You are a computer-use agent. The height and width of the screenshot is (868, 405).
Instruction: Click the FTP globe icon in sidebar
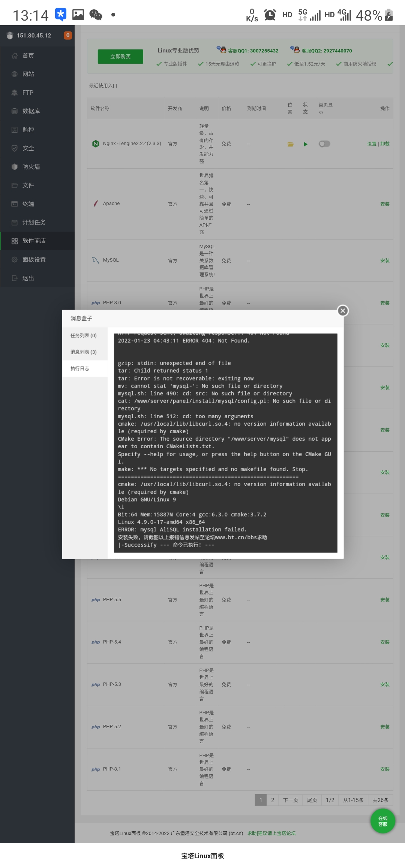[x=15, y=93]
